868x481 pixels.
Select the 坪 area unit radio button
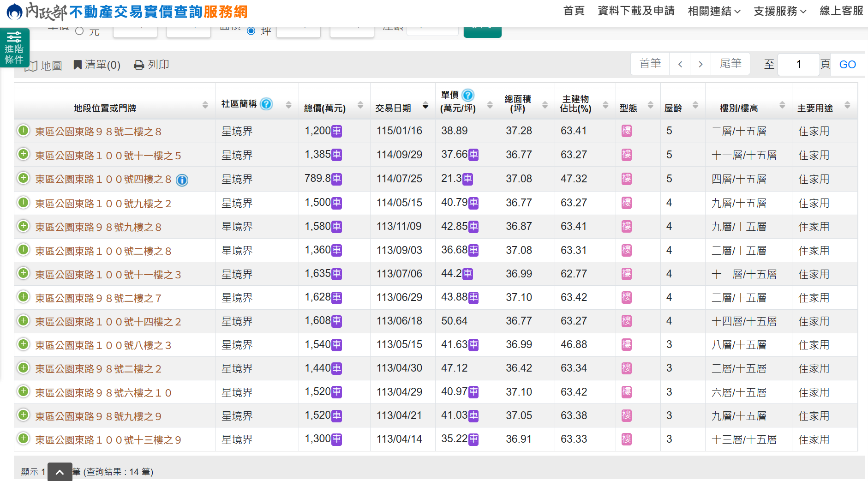click(x=251, y=31)
